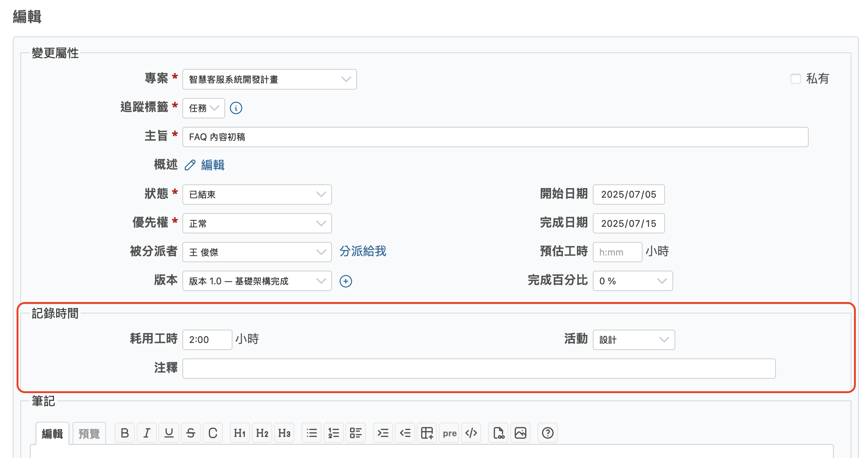Viewport: 868px width, 458px height.
Task: Open the 專案 project dropdown
Action: click(x=269, y=79)
